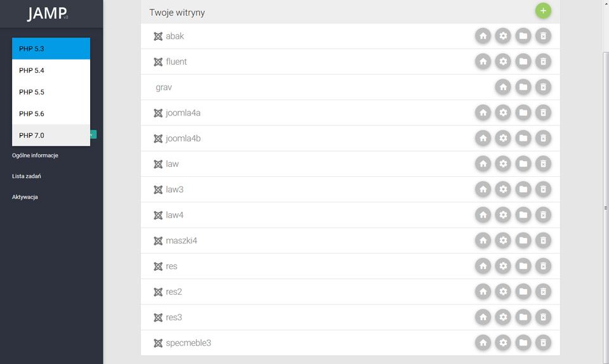
Task: Delete the joomla4a site
Action: pyautogui.click(x=543, y=113)
